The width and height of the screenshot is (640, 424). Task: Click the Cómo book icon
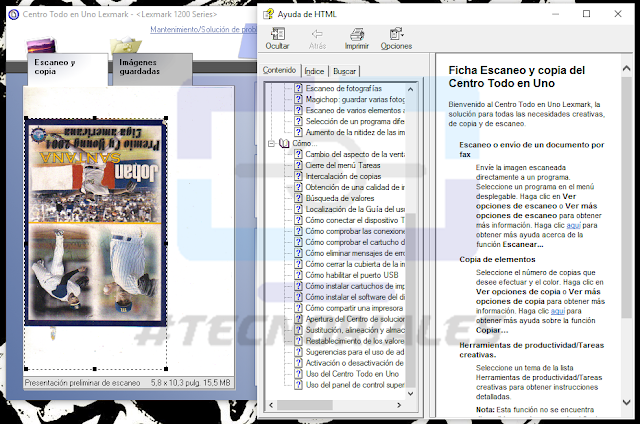click(284, 143)
